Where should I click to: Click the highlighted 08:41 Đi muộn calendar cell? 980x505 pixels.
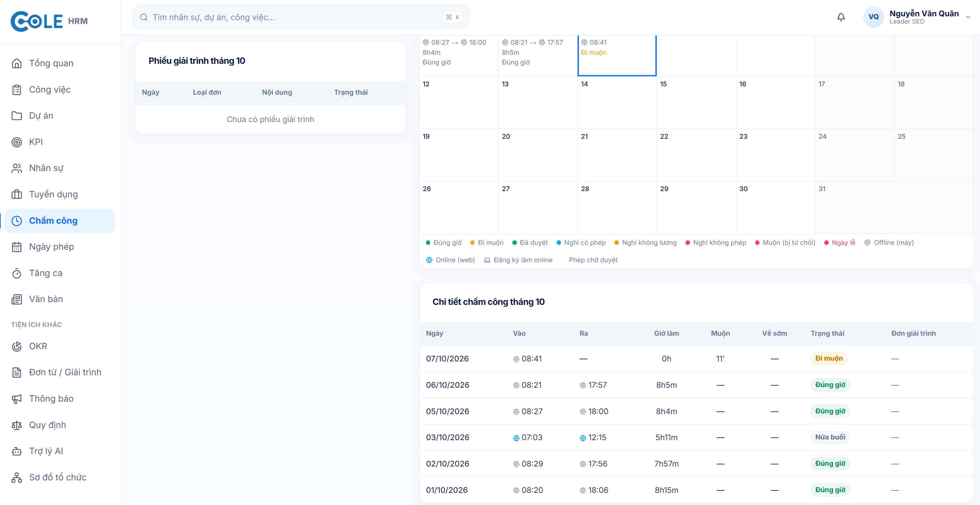pyautogui.click(x=617, y=55)
